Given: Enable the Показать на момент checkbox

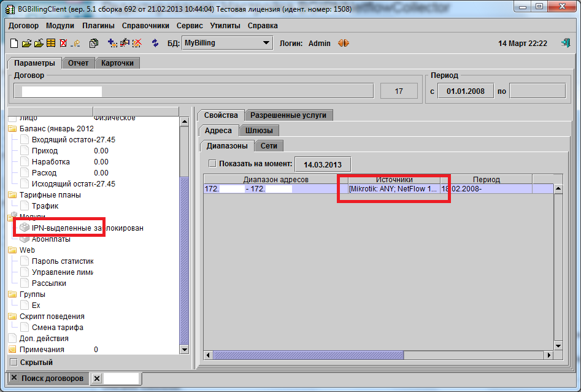Looking at the screenshot, I should [212, 163].
